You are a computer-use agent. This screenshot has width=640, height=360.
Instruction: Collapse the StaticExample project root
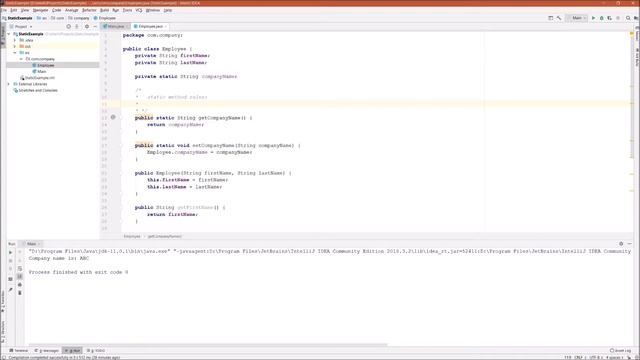point(9,34)
